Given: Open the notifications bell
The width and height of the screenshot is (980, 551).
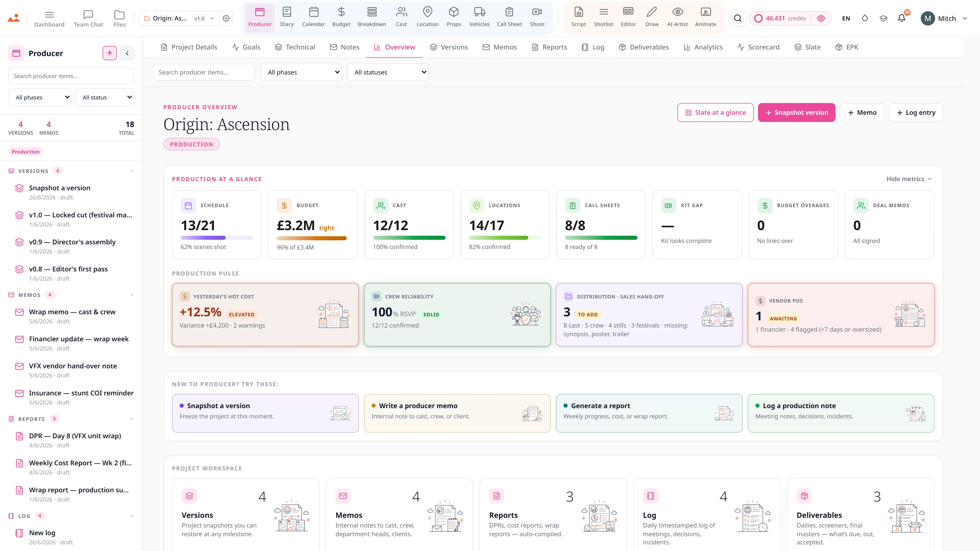Looking at the screenshot, I should coord(901,18).
